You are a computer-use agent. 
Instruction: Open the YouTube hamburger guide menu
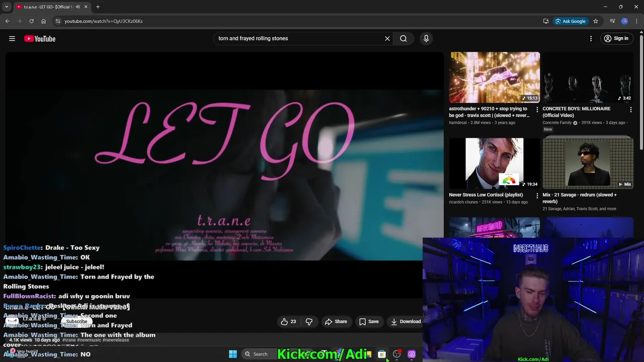pos(12,39)
